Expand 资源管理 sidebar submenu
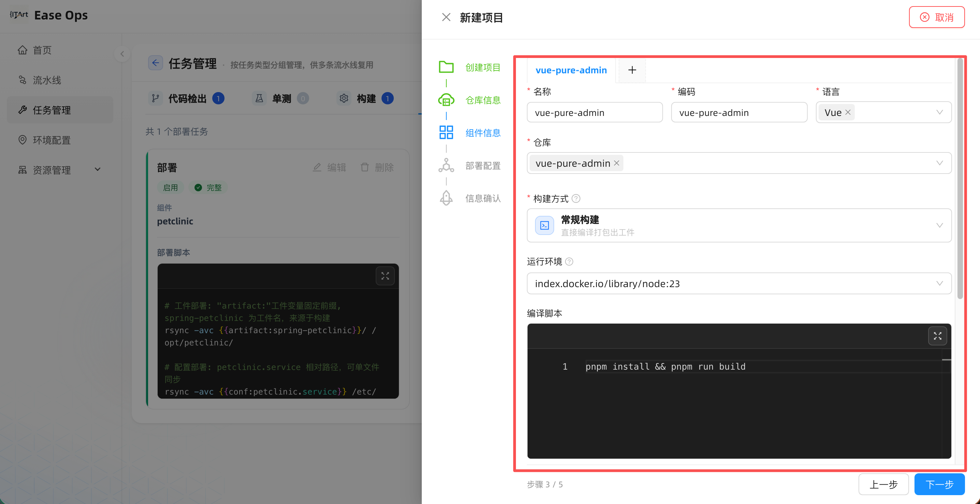 60,170
